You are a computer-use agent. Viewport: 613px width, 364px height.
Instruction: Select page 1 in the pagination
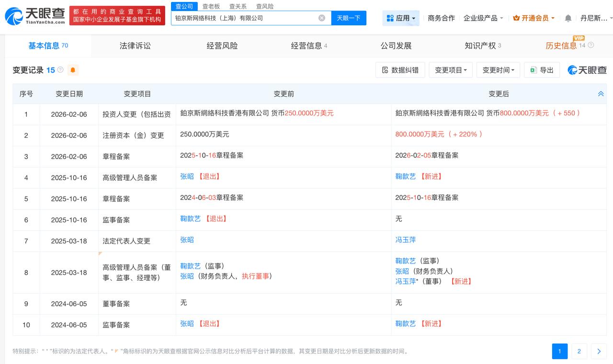560,352
